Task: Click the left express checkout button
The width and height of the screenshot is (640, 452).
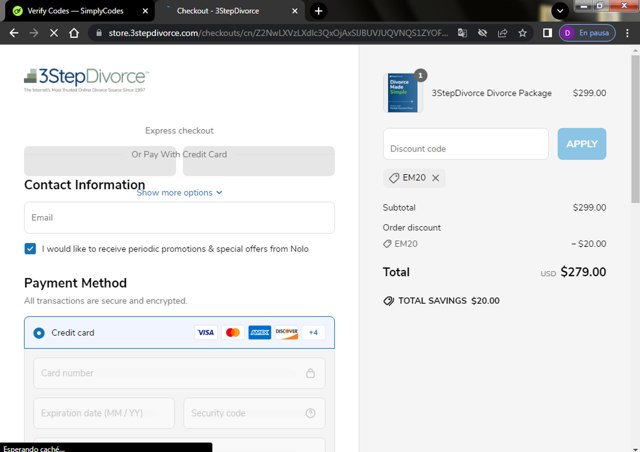Action: click(100, 161)
